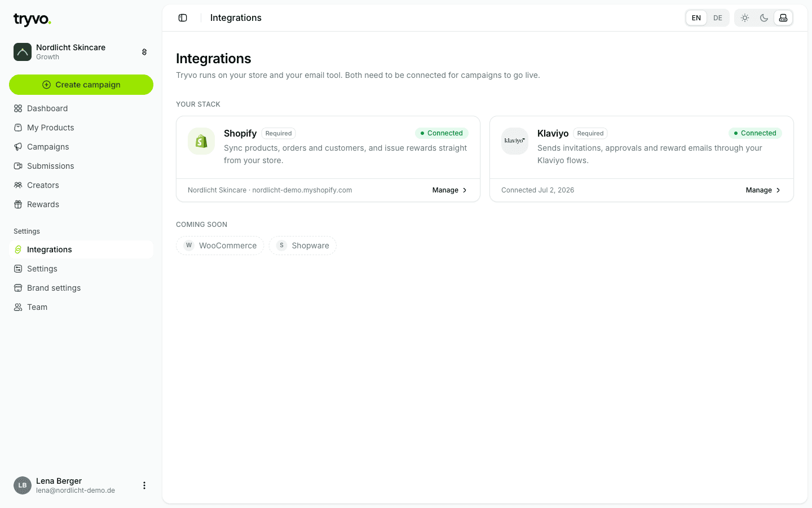
Task: Click the Shopware S badge icon
Action: pyautogui.click(x=281, y=246)
